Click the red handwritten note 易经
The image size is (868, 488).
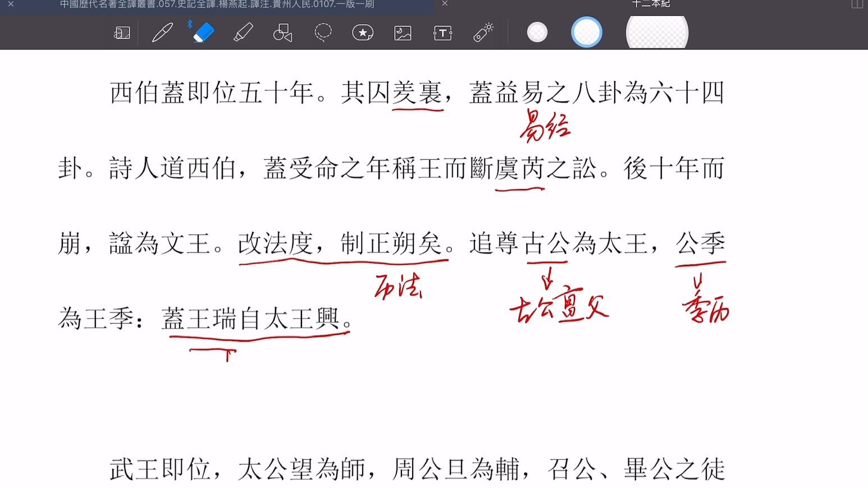(x=545, y=126)
